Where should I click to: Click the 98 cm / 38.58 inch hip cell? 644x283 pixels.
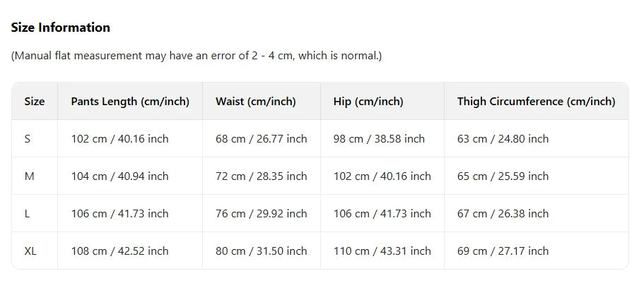click(x=379, y=139)
